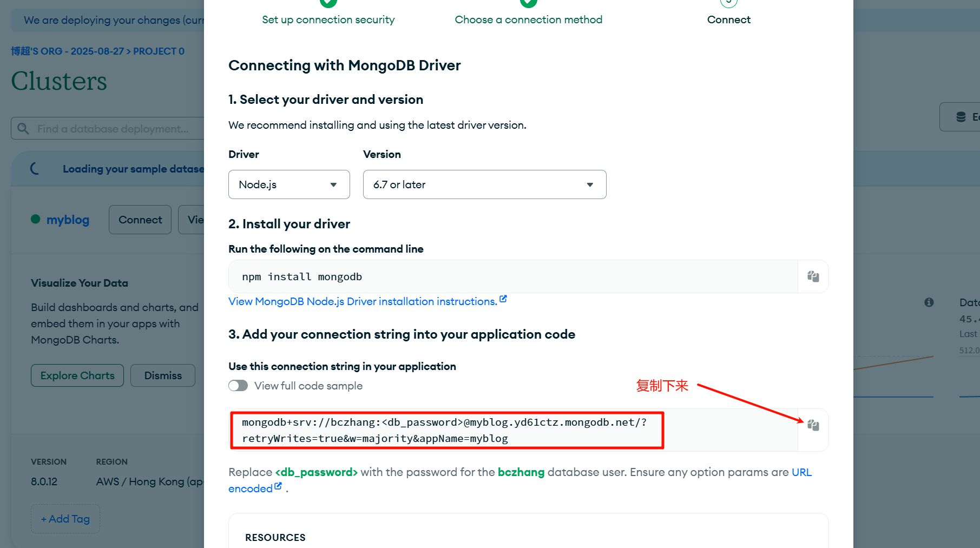Click external link icon after driver instructions

click(x=503, y=299)
